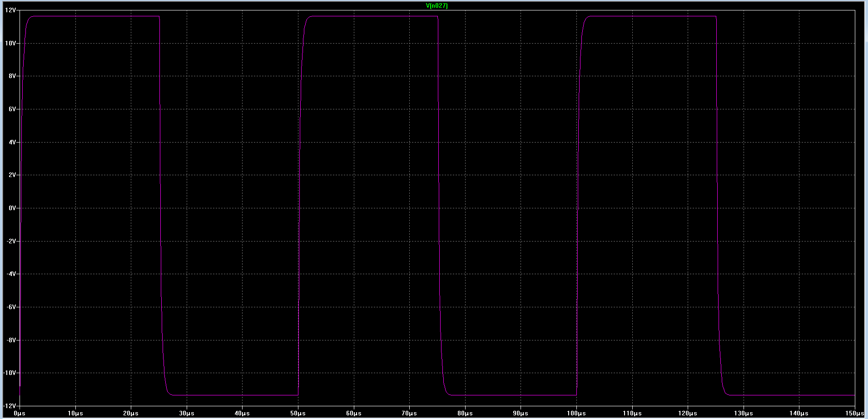868x419 pixels.
Task: Select the 130µs time axis label
Action: coord(744,414)
